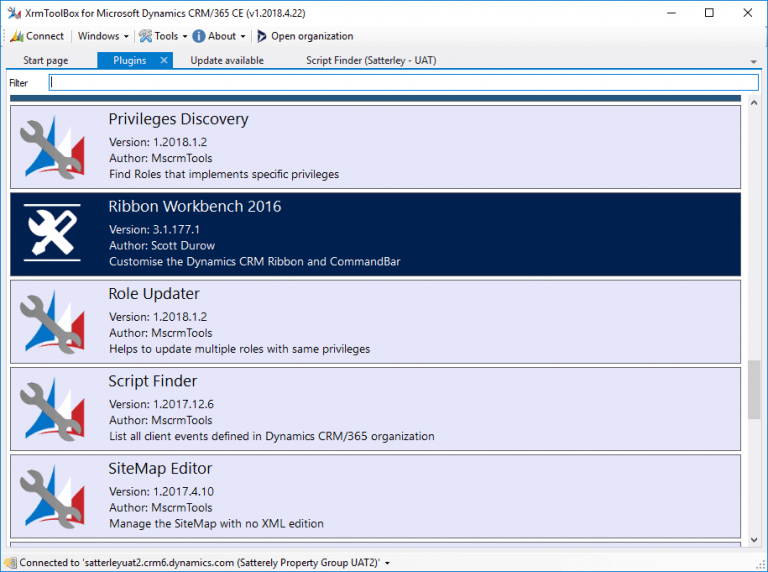This screenshot has width=768, height=572.
Task: Switch to the Start page tab
Action: pos(46,60)
